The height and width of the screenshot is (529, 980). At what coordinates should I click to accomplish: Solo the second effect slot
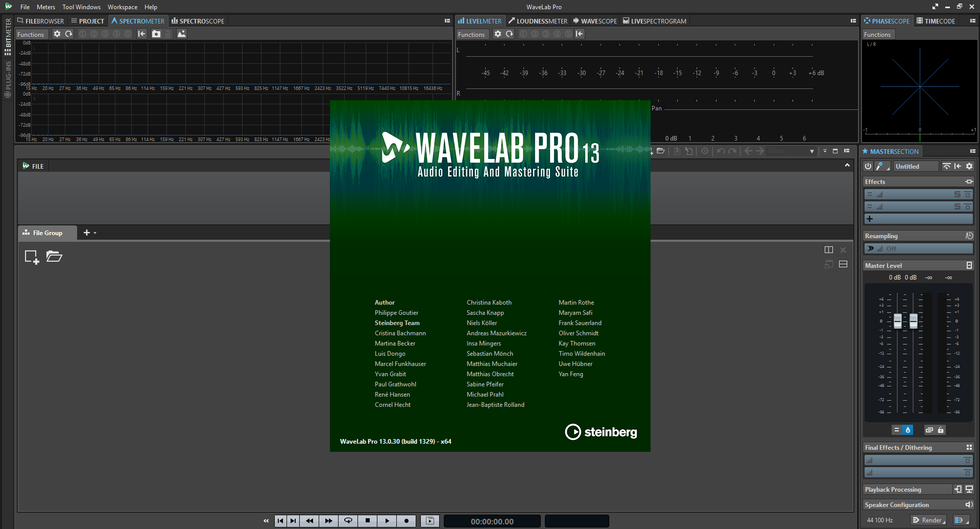click(x=958, y=206)
